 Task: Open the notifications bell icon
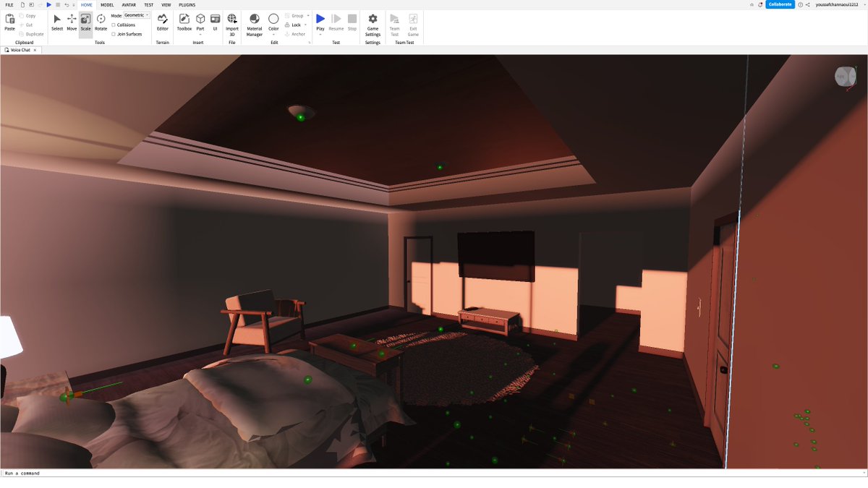759,4
